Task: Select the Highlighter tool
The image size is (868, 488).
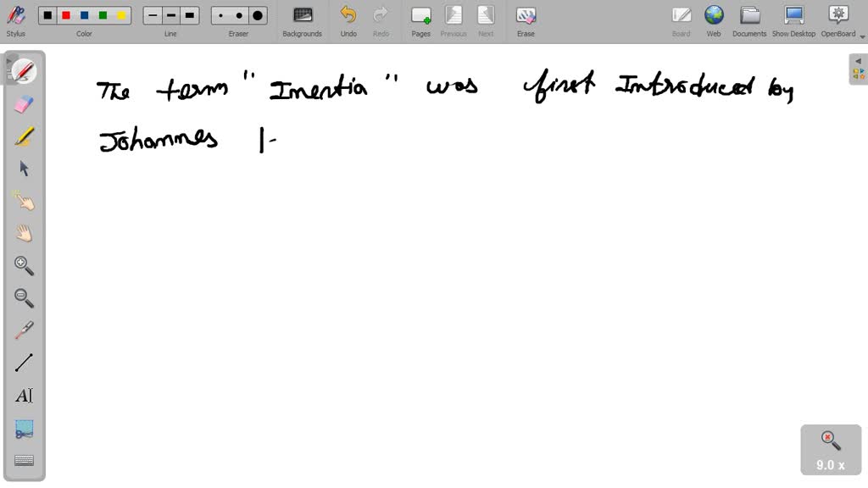Action: click(x=23, y=135)
